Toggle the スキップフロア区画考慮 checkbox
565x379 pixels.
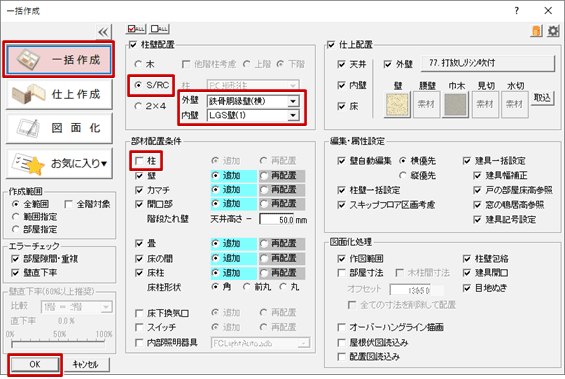click(x=342, y=205)
